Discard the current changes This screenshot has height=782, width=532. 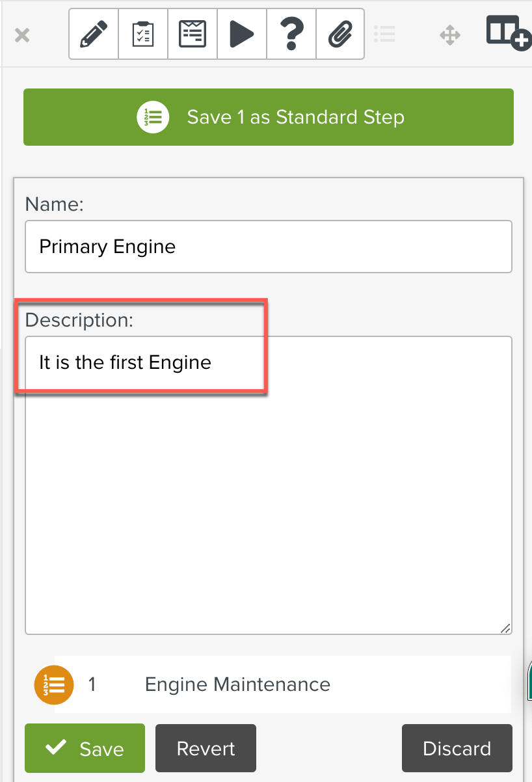tap(457, 748)
